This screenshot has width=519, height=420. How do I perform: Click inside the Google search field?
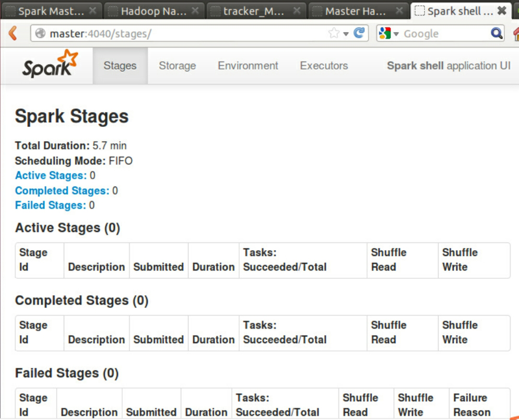(x=444, y=34)
